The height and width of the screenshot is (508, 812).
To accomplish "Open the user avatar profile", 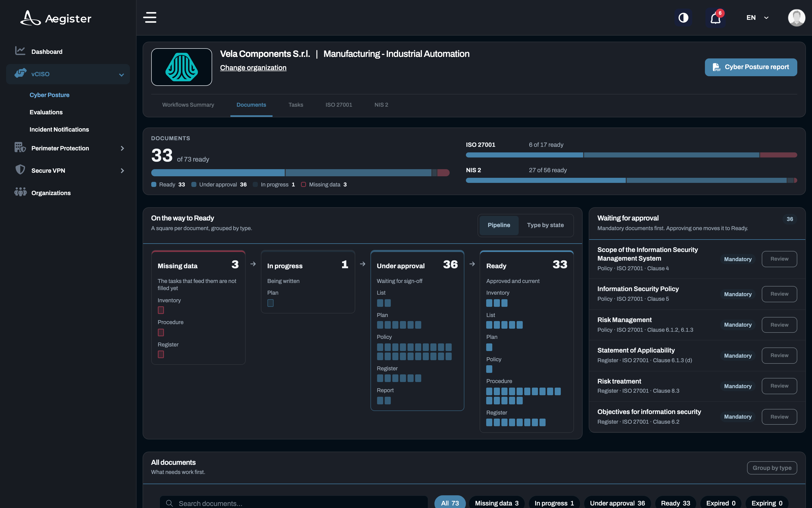I will tap(796, 18).
